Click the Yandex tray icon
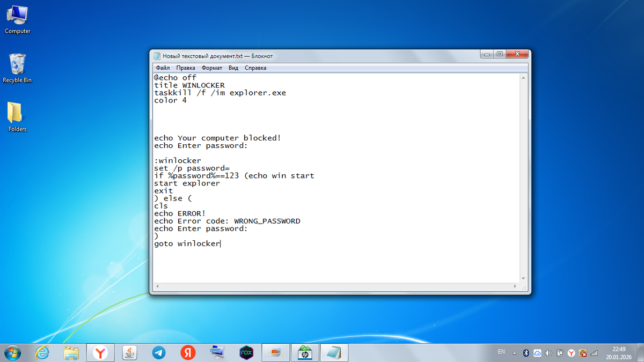Image resolution: width=644 pixels, height=362 pixels. coord(572,353)
